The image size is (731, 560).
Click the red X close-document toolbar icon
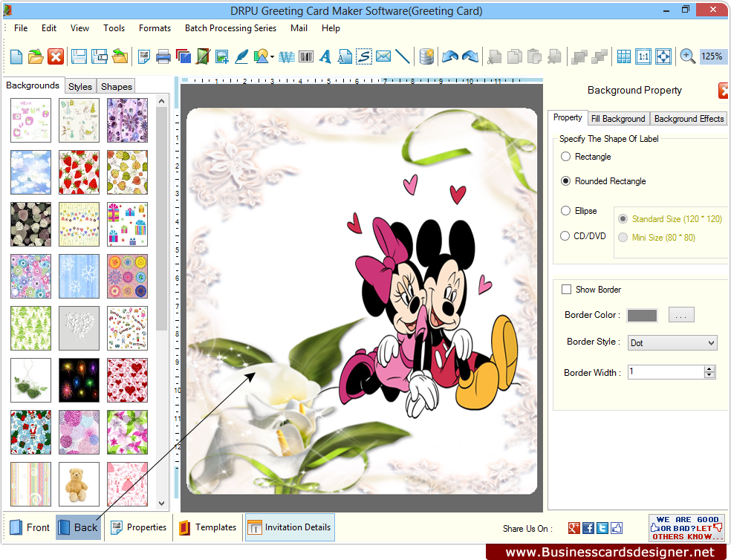pos(56,57)
